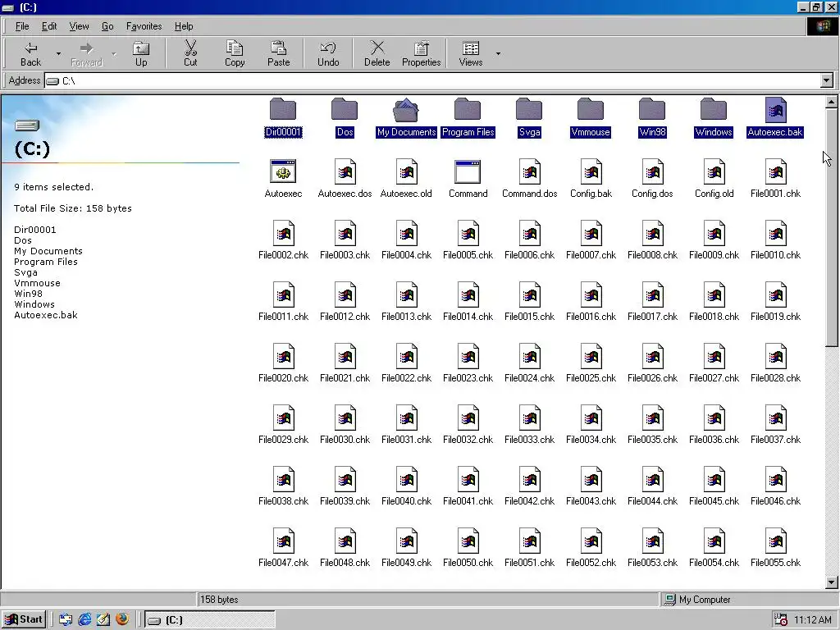840x630 pixels.
Task: Click the scrollbar down arrow
Action: [832, 582]
